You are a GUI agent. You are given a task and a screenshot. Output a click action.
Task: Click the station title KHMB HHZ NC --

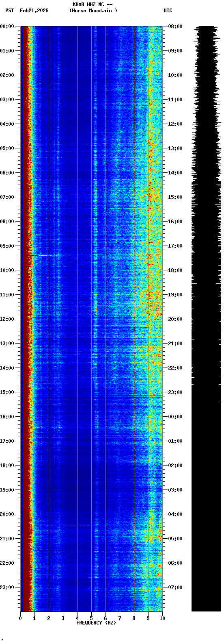tap(93, 4)
